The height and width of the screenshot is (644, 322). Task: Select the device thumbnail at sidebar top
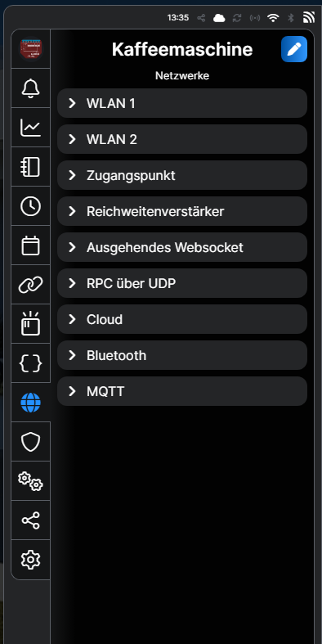coord(31,49)
